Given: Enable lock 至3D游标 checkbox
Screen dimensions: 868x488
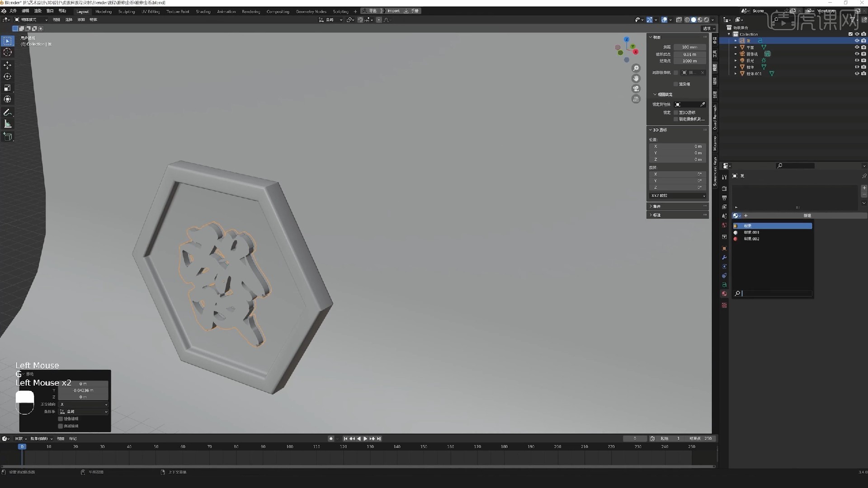Looking at the screenshot, I should (676, 113).
